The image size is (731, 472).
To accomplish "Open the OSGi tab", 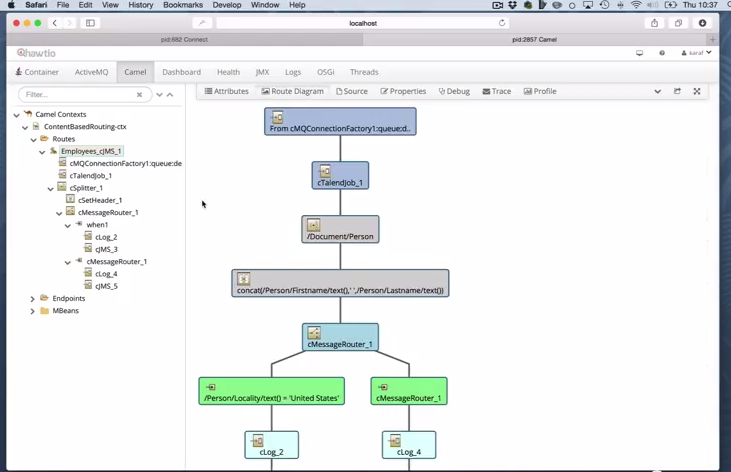I will 326,72.
